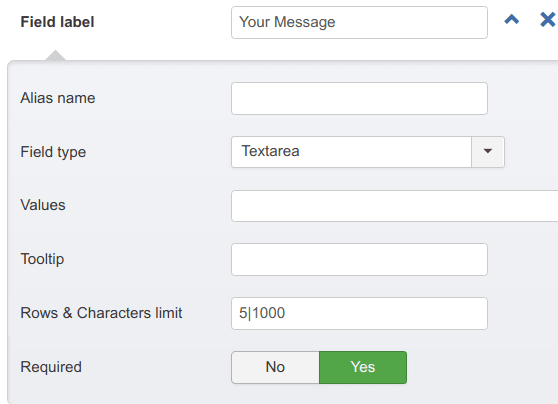The image size is (558, 404).
Task: Edit the Rows & Characters limit '5|1000'
Action: pyautogui.click(x=359, y=314)
